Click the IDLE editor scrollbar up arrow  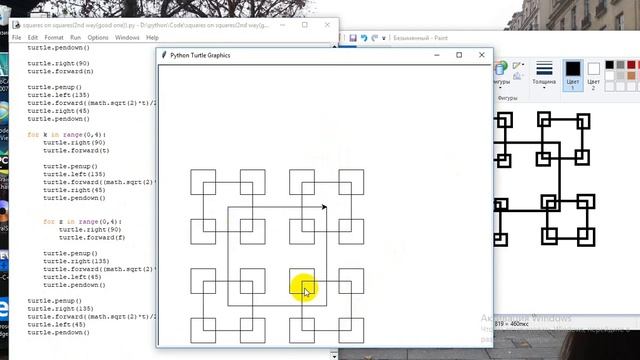334,47
